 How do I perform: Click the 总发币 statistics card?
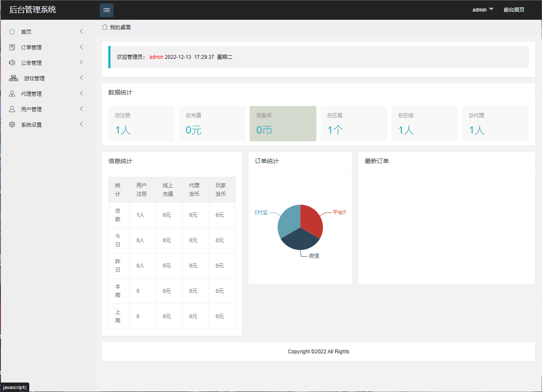tap(283, 124)
